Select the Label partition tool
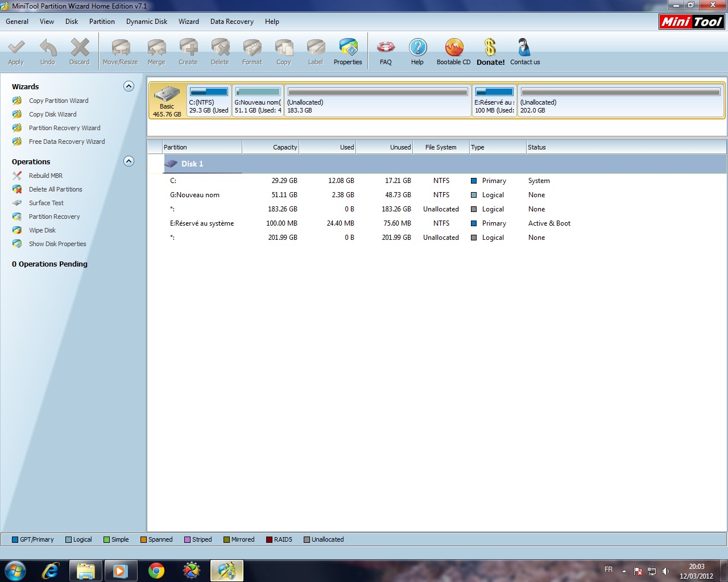The height and width of the screenshot is (582, 728). pos(316,52)
